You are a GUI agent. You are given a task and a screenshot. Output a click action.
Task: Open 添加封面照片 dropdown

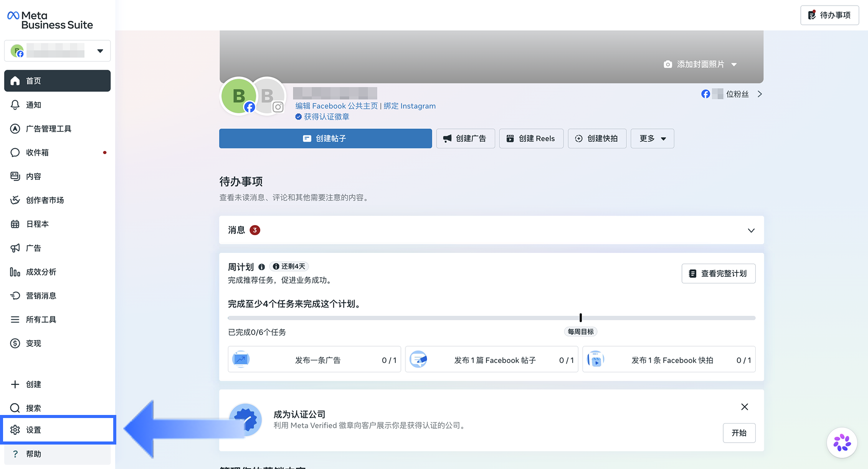(700, 65)
